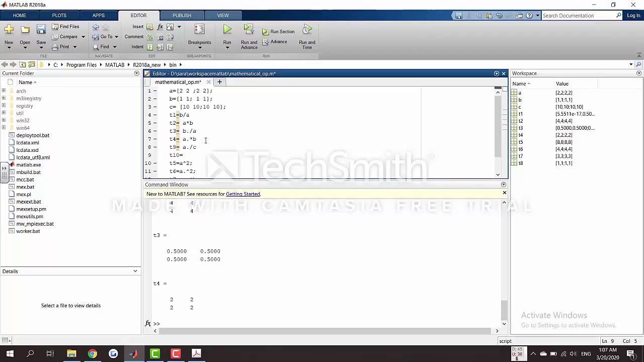Open the Command Window actions menu

[503, 185]
